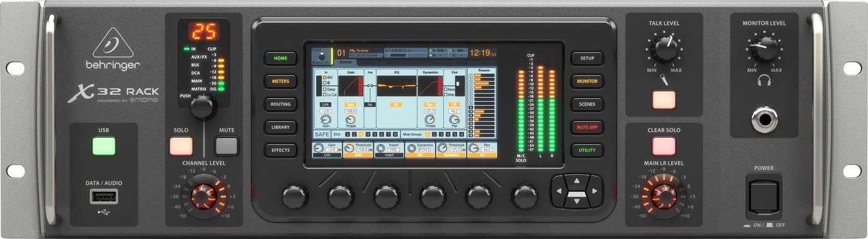Image resolution: width=868 pixels, height=239 pixels.
Task: Open the HOME screen
Action: click(281, 58)
